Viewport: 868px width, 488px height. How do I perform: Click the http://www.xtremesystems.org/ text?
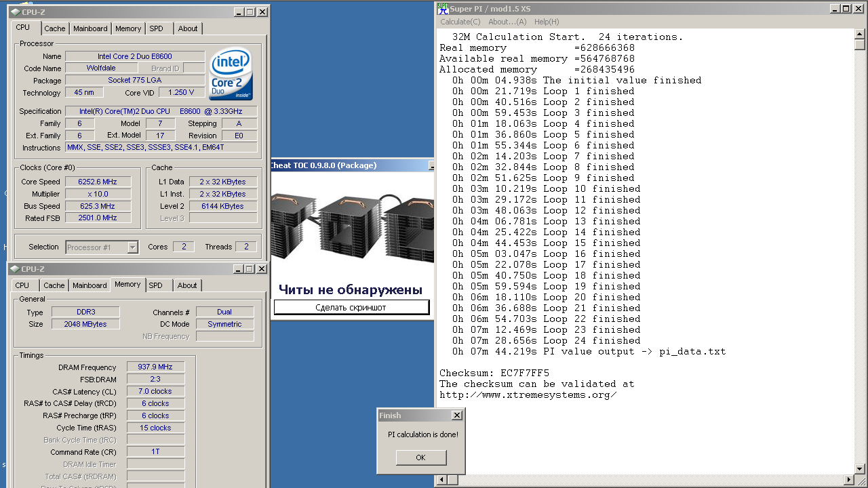(x=528, y=395)
